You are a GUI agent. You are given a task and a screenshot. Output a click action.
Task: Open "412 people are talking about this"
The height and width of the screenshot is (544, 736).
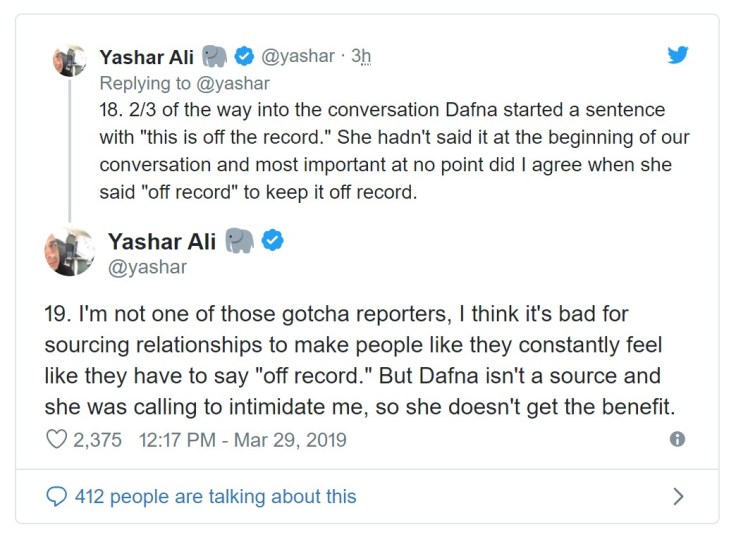pos(215,496)
